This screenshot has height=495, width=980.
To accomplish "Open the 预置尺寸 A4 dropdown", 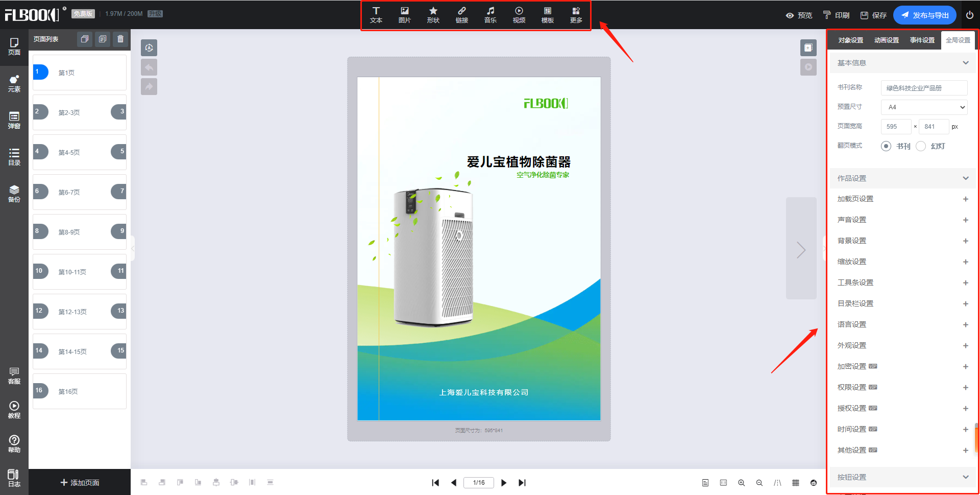I will [924, 107].
